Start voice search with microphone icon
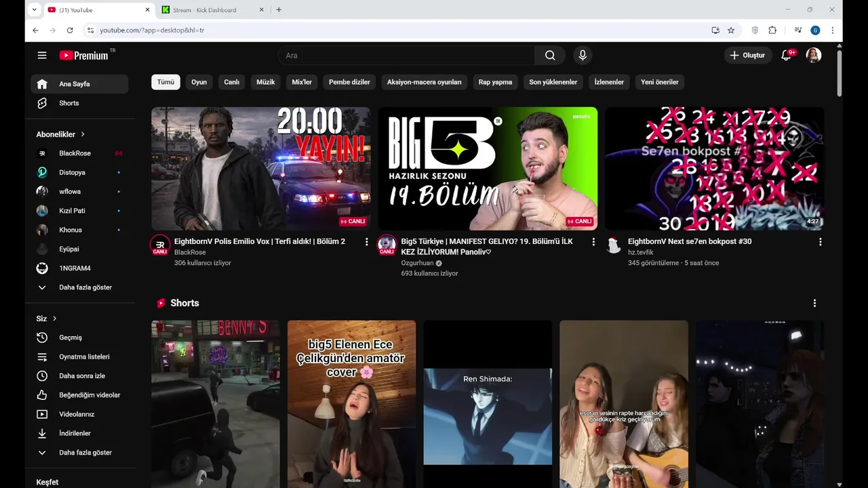Image resolution: width=868 pixels, height=488 pixels. [582, 56]
